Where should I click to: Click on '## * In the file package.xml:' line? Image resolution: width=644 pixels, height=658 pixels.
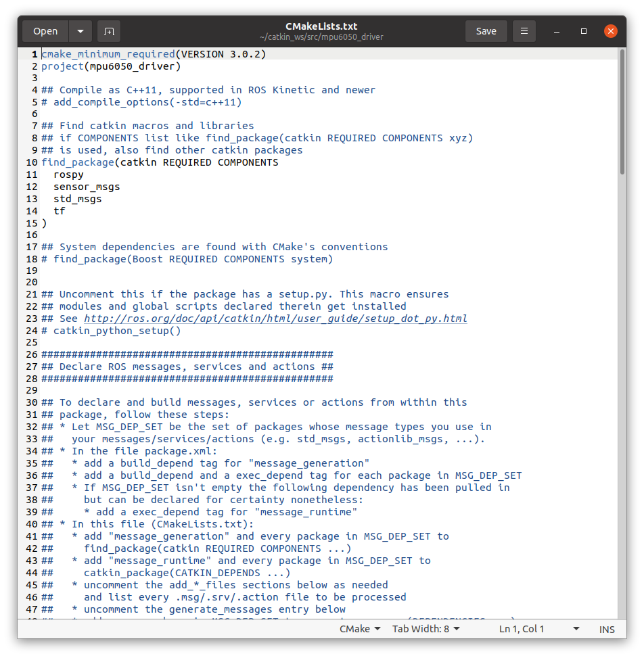coord(129,451)
